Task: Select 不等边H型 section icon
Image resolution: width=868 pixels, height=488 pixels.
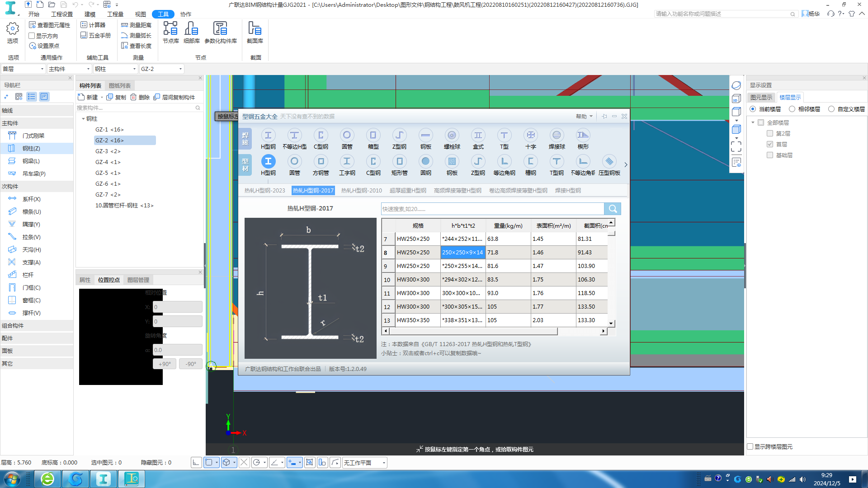Action: click(x=294, y=139)
